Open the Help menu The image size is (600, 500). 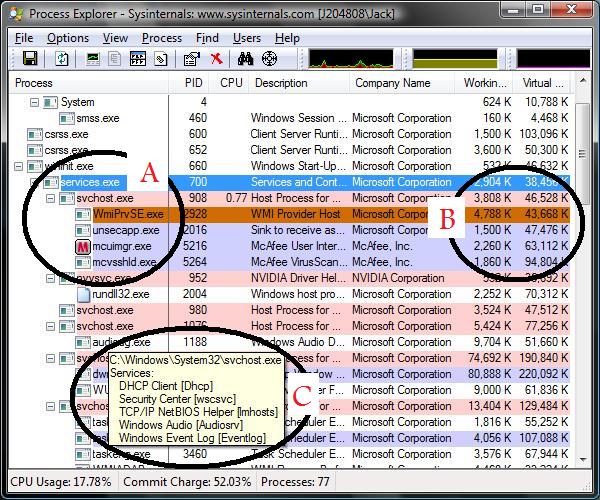[x=287, y=38]
